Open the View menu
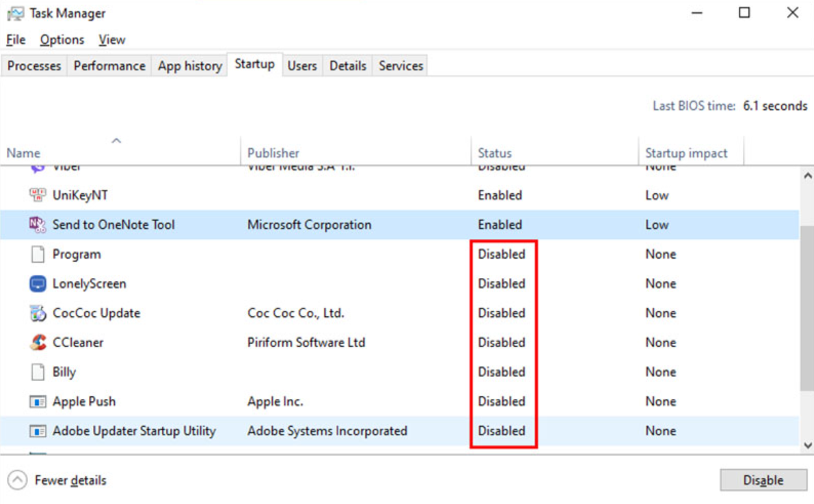 (x=111, y=40)
